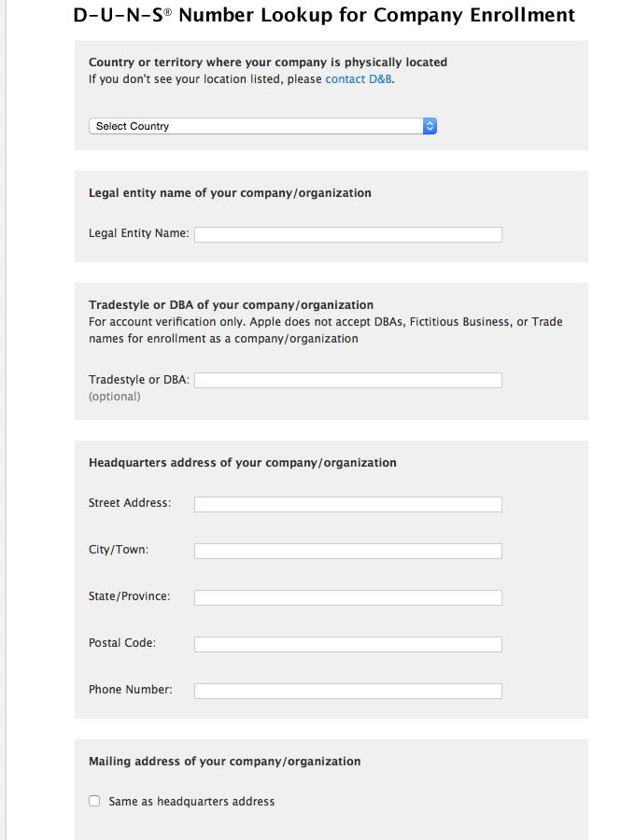
Task: Click the Postal Code entry box
Action: pos(347,644)
